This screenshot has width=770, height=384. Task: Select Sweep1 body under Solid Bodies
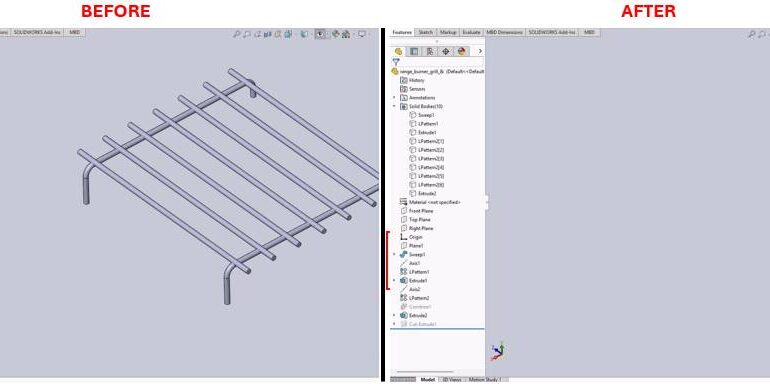pyautogui.click(x=422, y=115)
